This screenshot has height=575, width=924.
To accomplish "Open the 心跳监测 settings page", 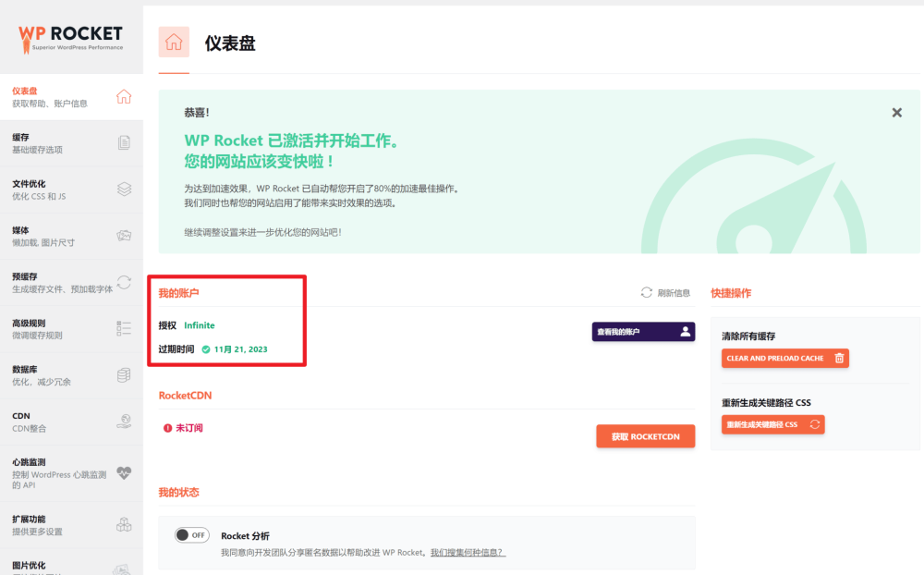I will [x=71, y=473].
